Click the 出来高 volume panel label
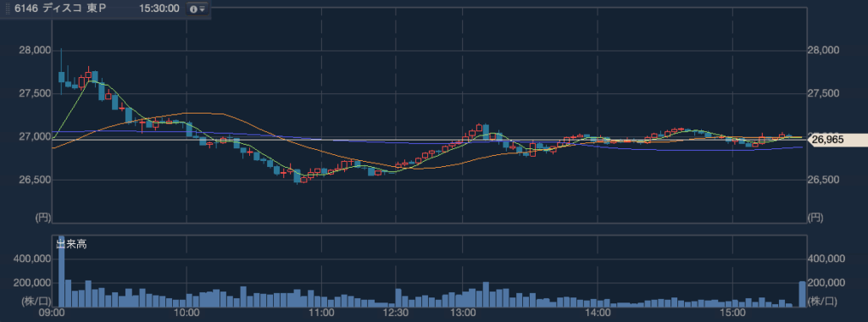This screenshot has height=322, width=868. click(71, 244)
